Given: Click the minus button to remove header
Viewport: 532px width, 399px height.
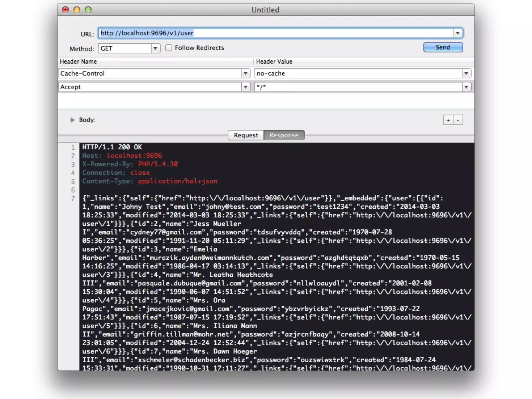Looking at the screenshot, I should pos(458,120).
